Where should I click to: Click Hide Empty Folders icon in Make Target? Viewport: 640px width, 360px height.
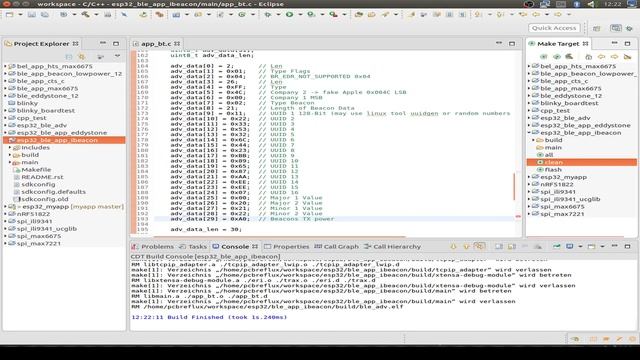(x=627, y=57)
